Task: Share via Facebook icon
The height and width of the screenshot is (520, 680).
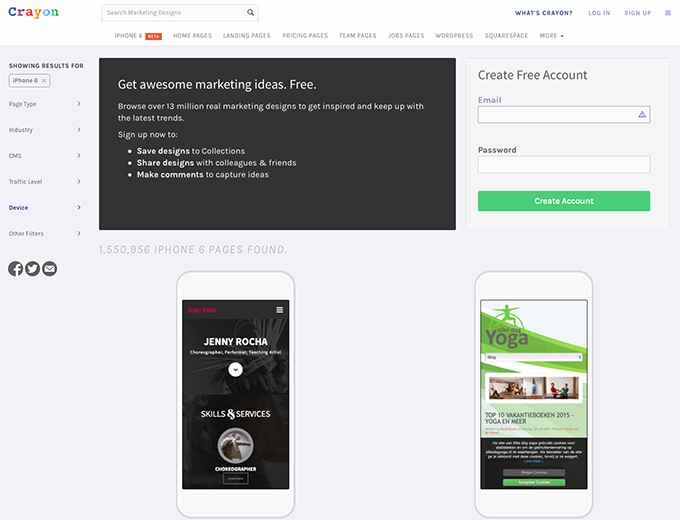Action: [15, 269]
